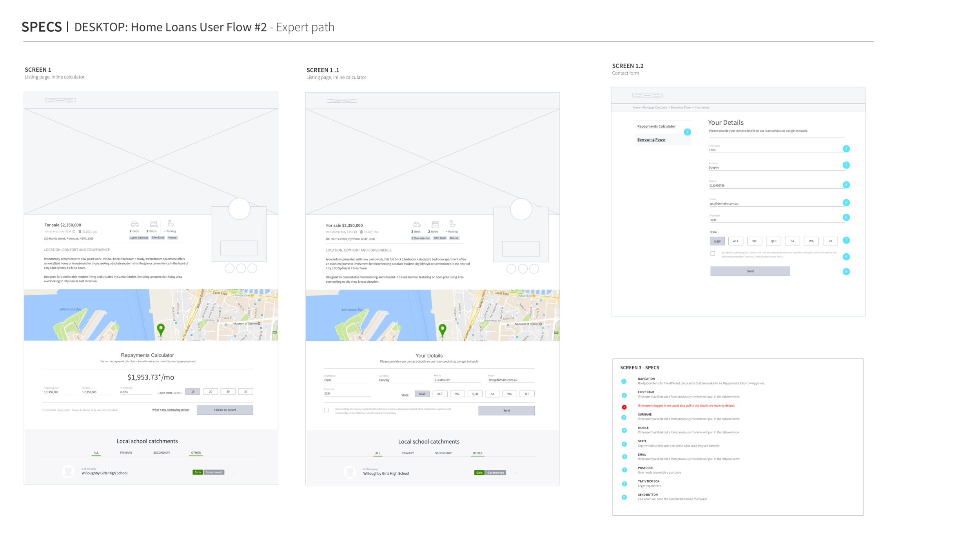Viewport: 980px width, 556px height.
Task: Click the bathtub icon in Screen 1 listing
Action: point(171,223)
